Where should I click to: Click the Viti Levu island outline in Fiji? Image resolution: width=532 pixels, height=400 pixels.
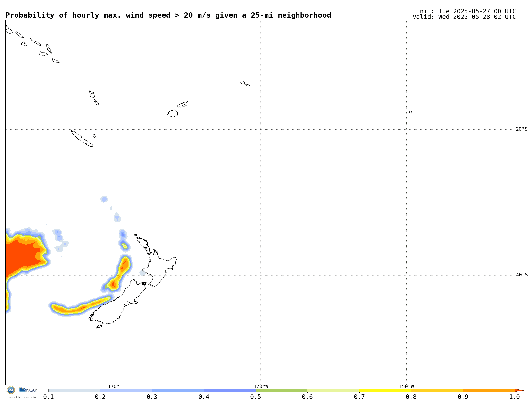tap(173, 113)
